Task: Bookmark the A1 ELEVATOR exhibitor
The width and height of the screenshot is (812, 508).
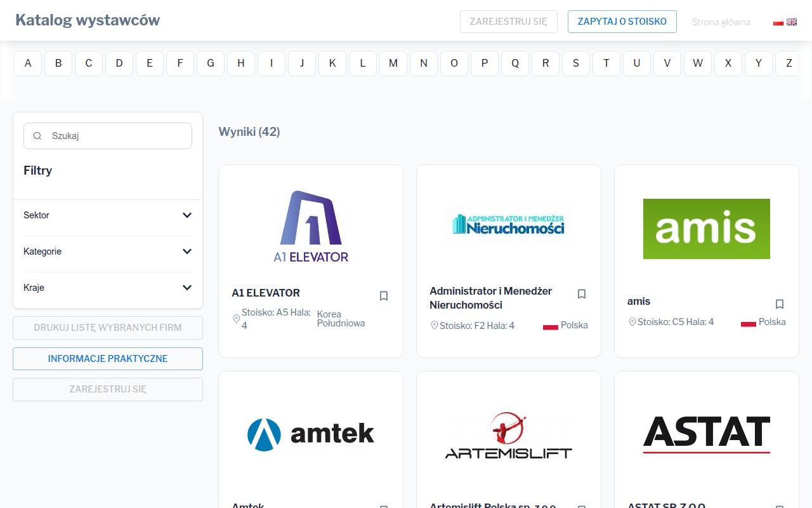Action: [x=384, y=296]
